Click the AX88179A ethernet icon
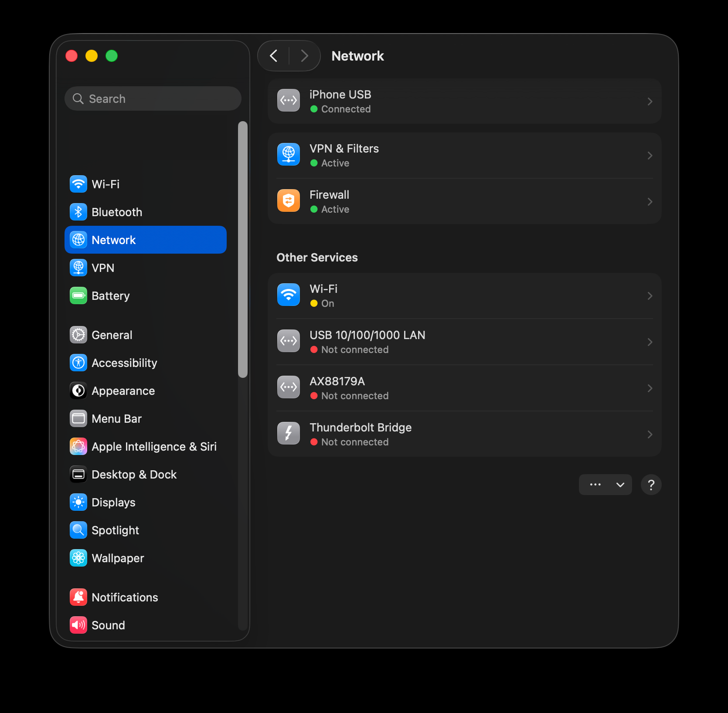This screenshot has width=728, height=713. click(288, 387)
